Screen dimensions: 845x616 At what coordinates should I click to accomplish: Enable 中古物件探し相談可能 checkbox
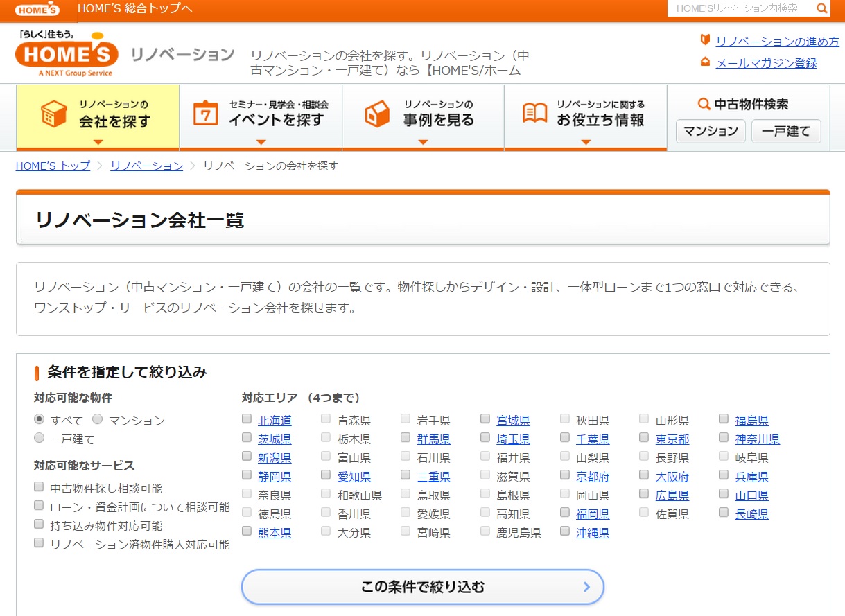(39, 487)
